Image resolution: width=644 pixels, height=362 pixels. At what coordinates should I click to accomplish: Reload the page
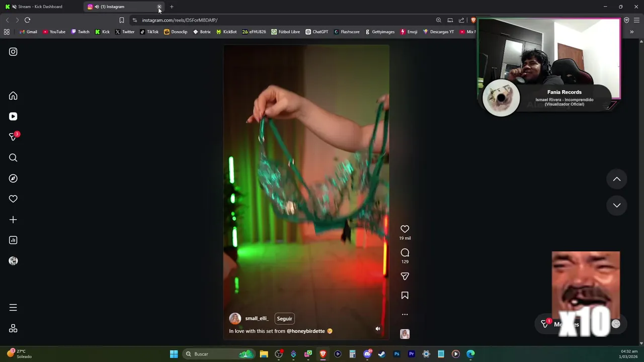pos(27,20)
